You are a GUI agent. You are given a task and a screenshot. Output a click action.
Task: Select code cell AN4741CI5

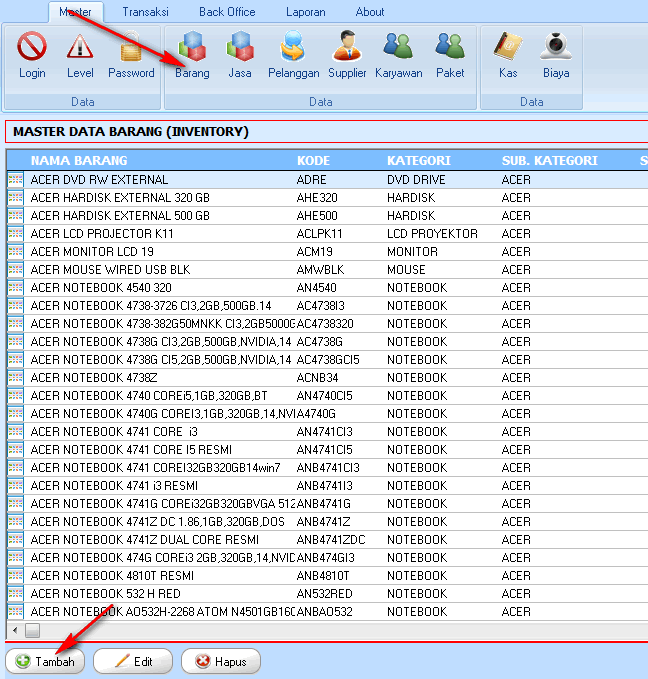pos(324,449)
